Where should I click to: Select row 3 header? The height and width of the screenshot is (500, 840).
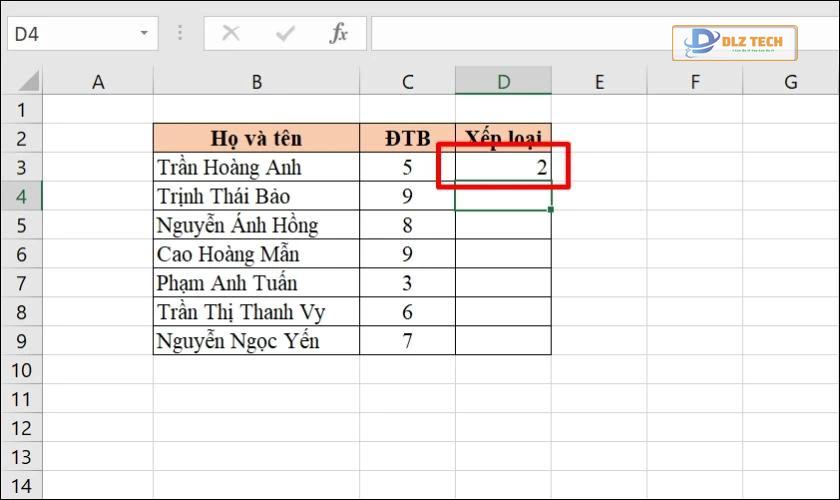click(x=21, y=168)
